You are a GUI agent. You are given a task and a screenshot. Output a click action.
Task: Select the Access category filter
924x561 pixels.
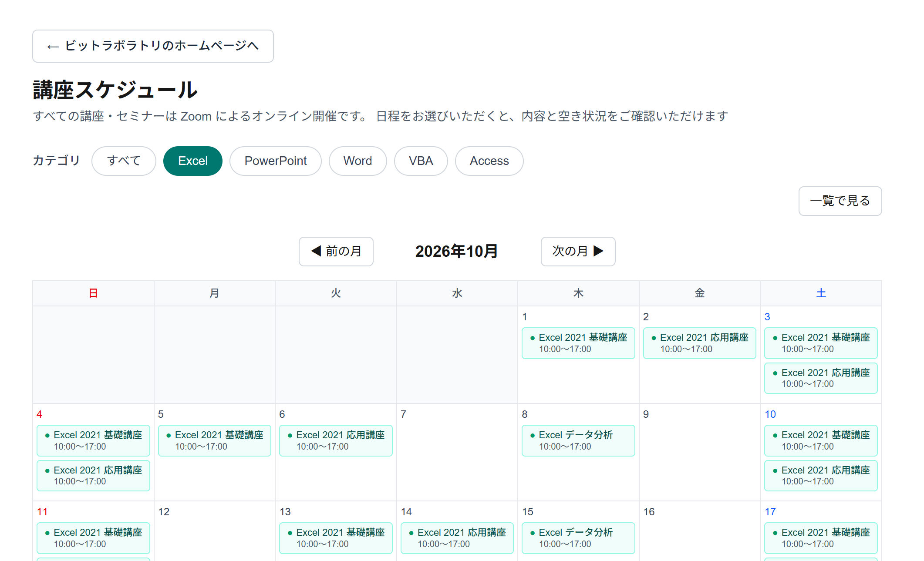(x=489, y=161)
